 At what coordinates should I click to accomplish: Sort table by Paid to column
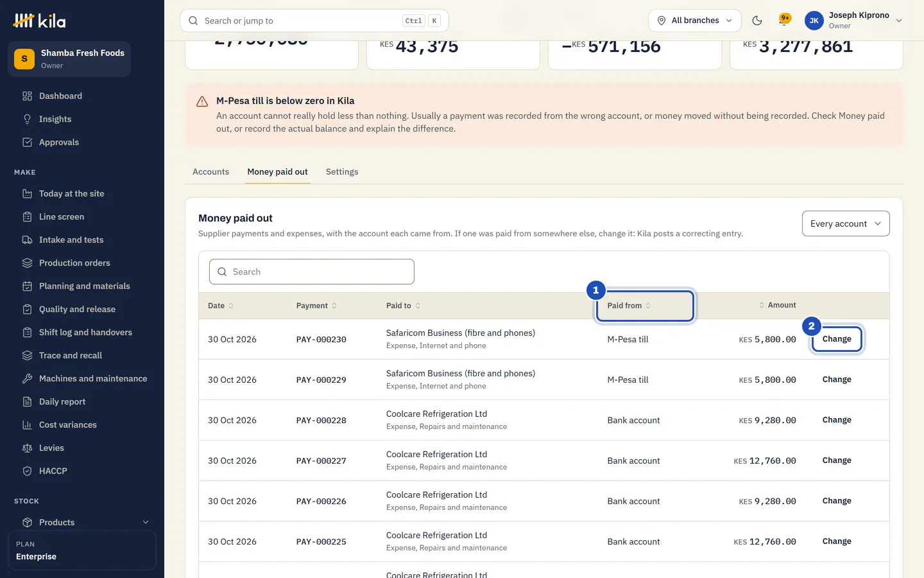(403, 306)
